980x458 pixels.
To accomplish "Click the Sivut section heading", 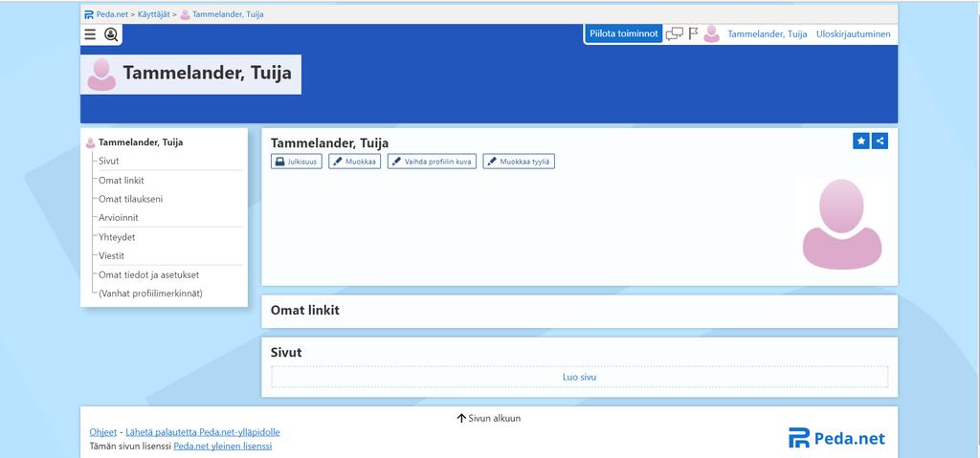I will coord(286,353).
